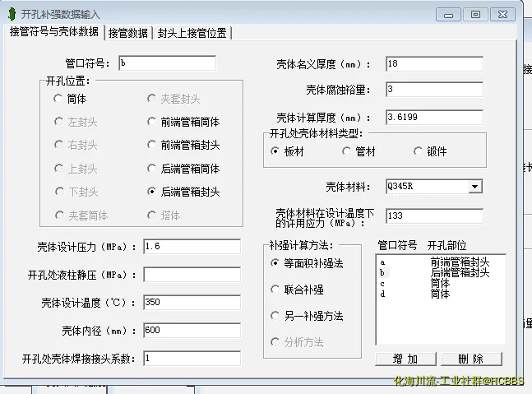Click 壳体设计压力 input field

pos(192,247)
